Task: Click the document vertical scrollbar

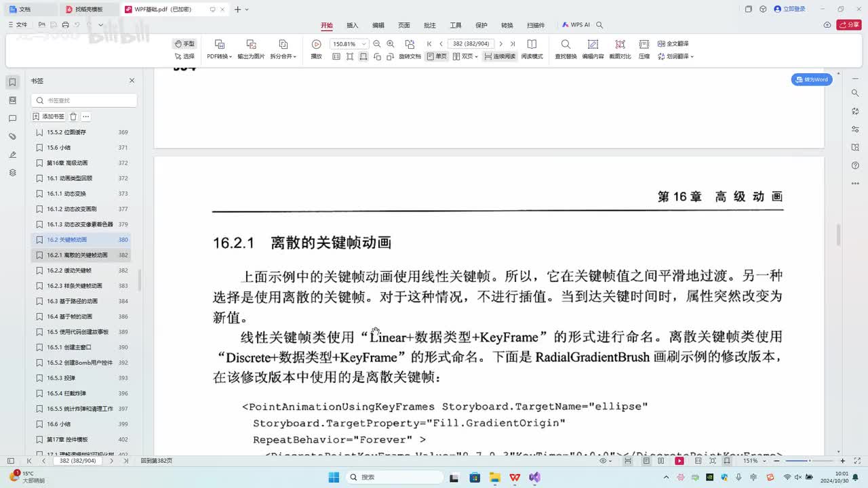Action: [x=838, y=235]
